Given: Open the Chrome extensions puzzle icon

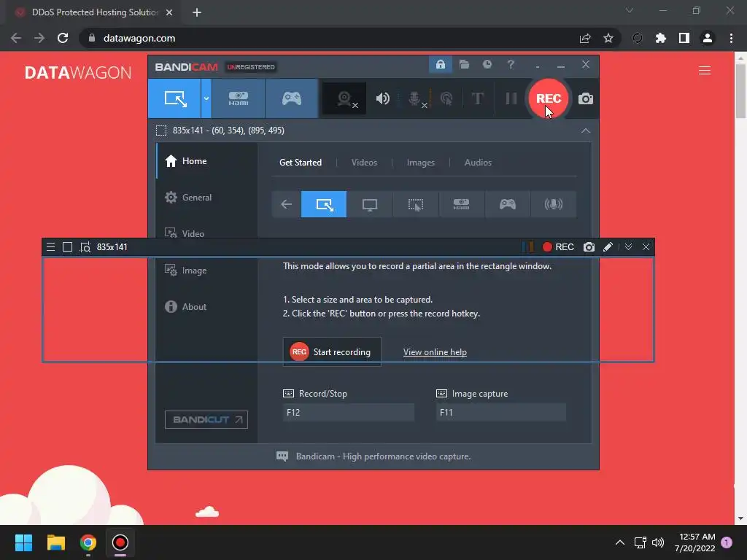Looking at the screenshot, I should (660, 38).
